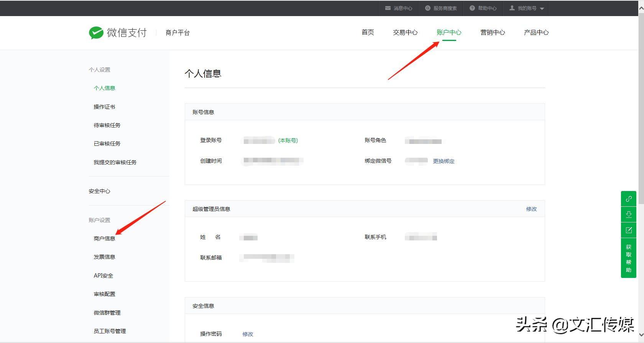Click the green download icon on right sidebar
This screenshot has height=343, width=644.
click(x=629, y=214)
